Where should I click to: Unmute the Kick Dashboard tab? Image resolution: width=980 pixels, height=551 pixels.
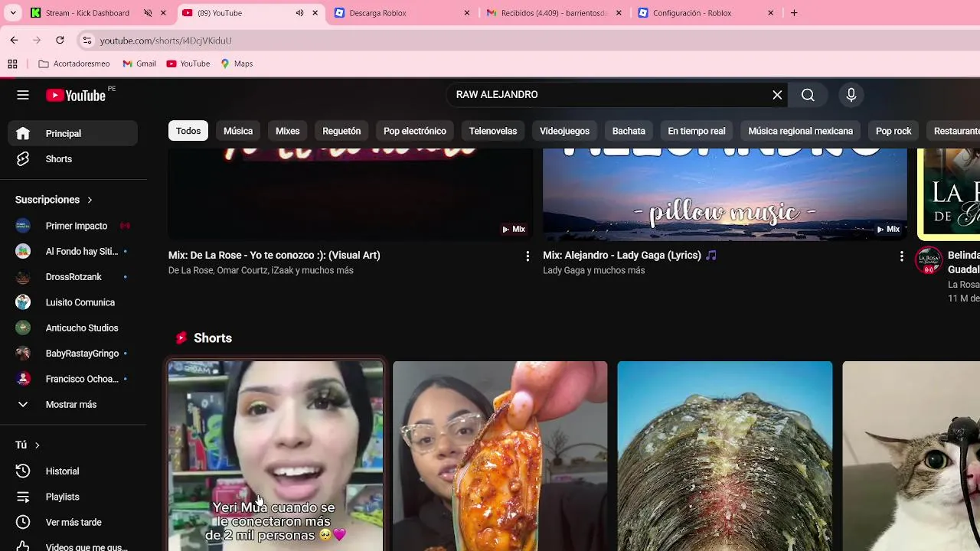pyautogui.click(x=148, y=13)
